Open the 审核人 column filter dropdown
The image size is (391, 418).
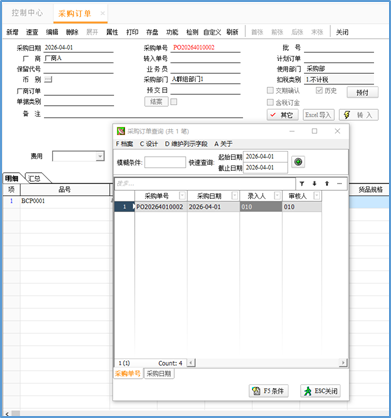317,196
